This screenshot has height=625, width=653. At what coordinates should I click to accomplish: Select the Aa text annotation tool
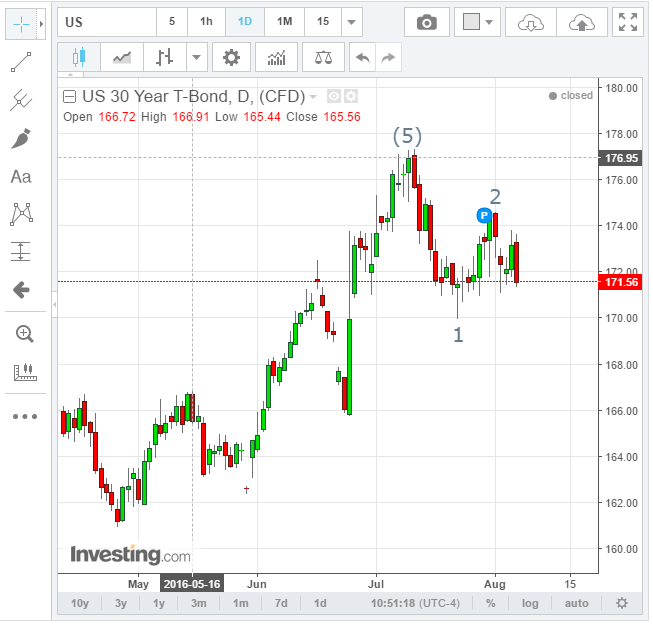click(x=21, y=177)
